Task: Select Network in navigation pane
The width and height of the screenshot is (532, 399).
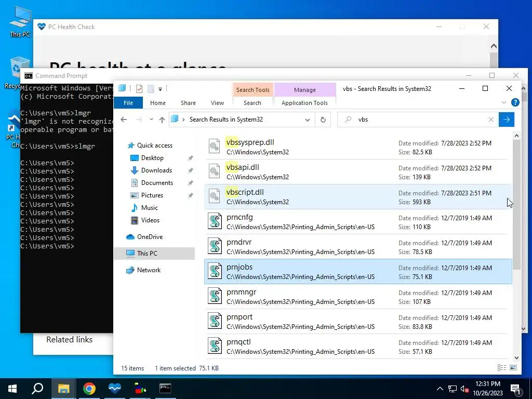Action: [x=149, y=270]
